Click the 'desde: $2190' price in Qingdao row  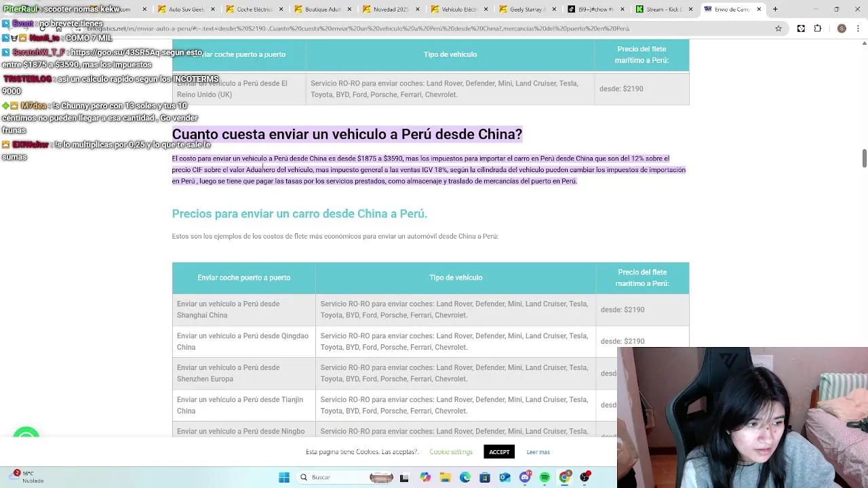623,342
